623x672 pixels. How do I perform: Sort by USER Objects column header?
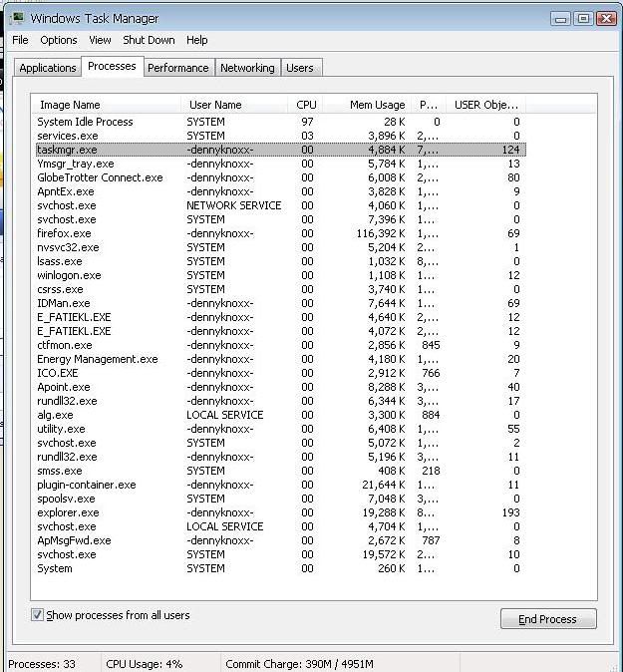tap(485, 105)
